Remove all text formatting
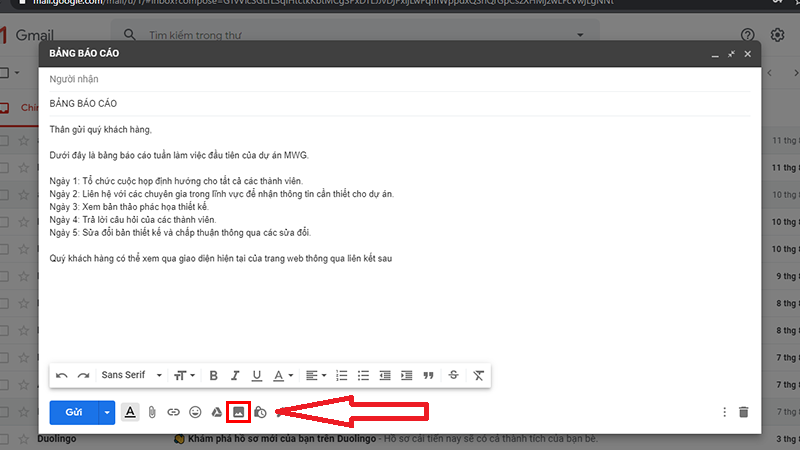This screenshot has height=450, width=800. [478, 376]
